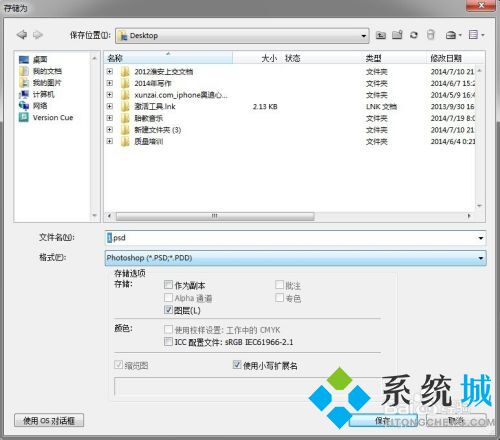
Task: Select the LNK 文档 type cell
Action: (381, 107)
